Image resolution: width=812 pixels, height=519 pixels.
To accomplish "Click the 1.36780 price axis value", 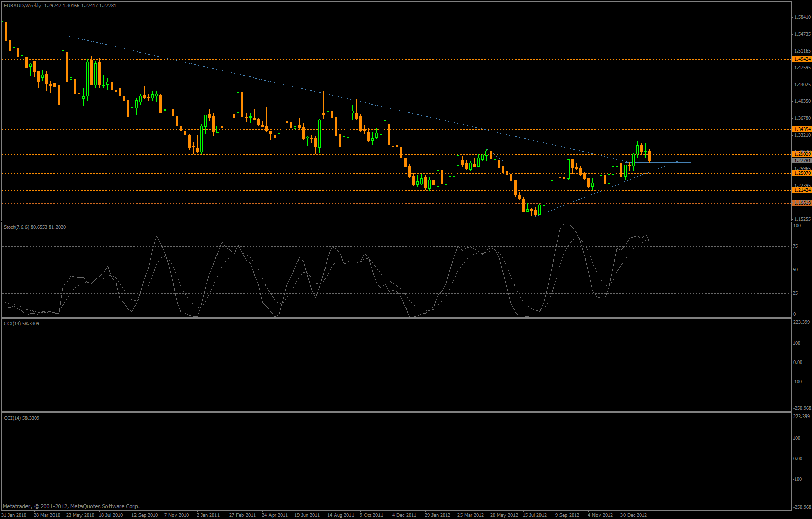I will coord(802,118).
